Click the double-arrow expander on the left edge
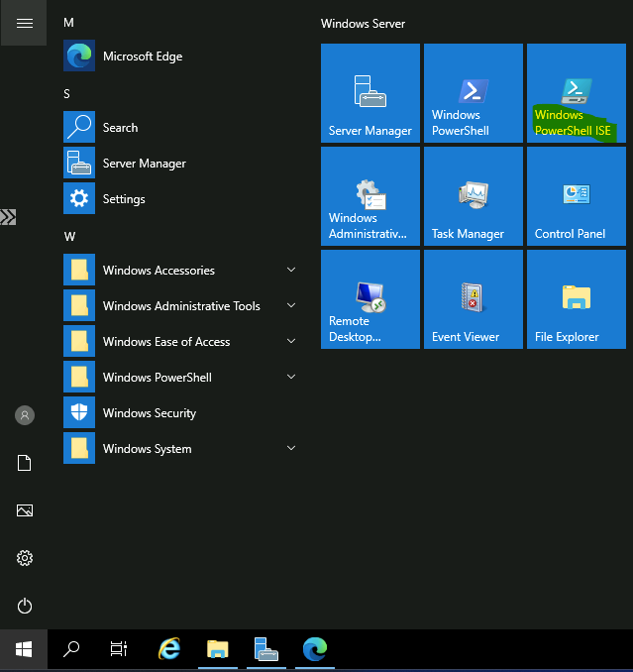 click(x=8, y=217)
